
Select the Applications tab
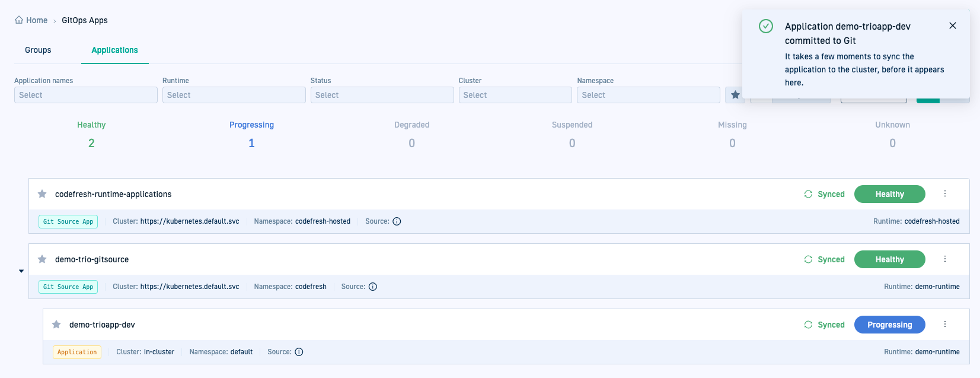(x=114, y=50)
